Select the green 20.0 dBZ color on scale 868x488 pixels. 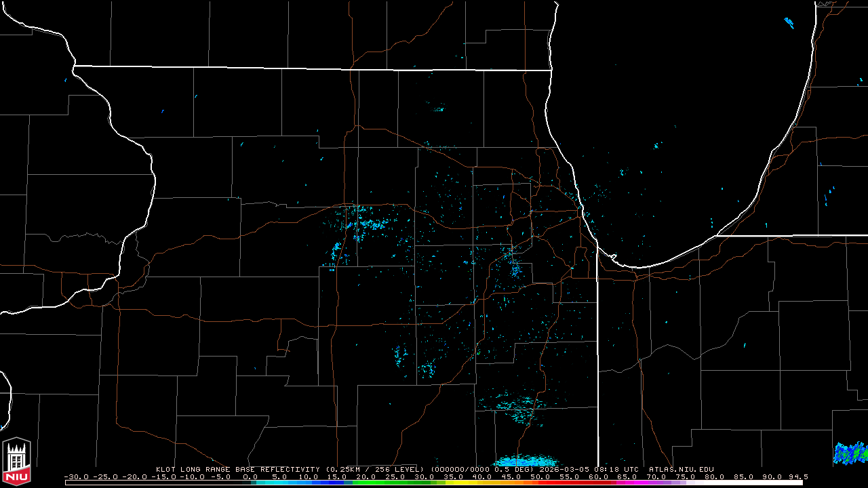(361, 483)
